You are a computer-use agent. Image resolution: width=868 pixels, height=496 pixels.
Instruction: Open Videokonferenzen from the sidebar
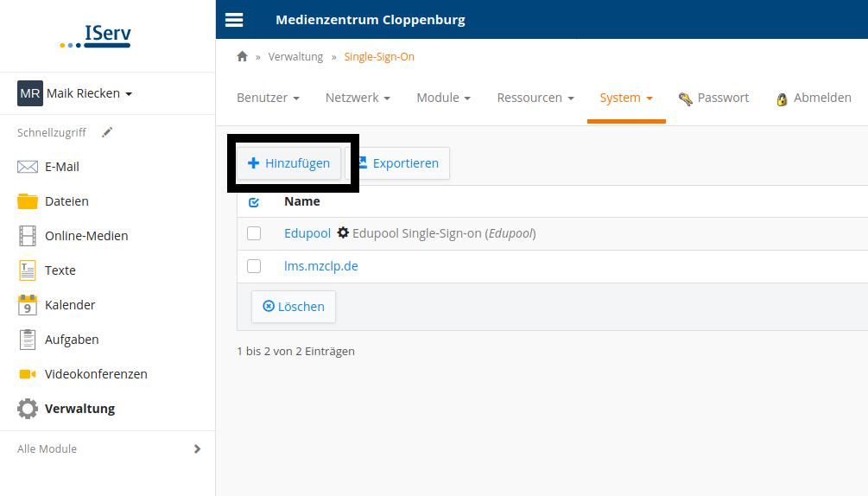[x=95, y=374]
